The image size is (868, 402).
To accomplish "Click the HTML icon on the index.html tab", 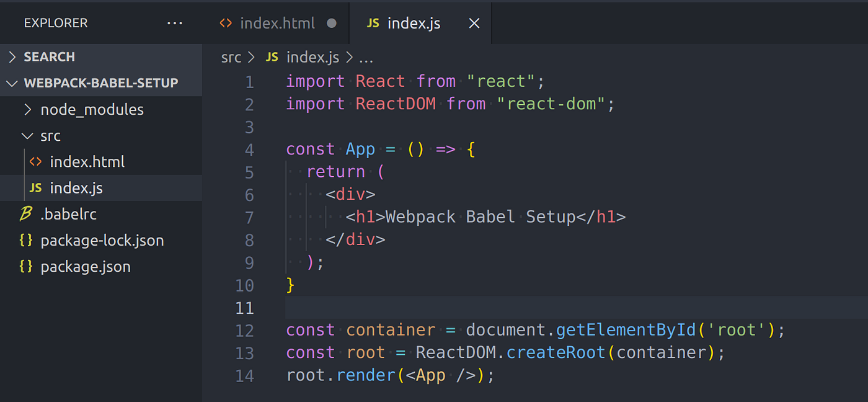I will click(225, 23).
